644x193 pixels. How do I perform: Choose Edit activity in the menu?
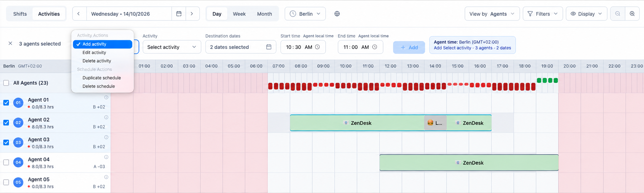point(103,52)
